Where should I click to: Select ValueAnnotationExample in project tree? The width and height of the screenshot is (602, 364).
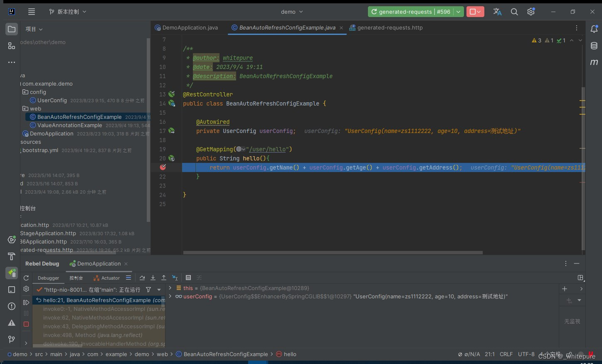(x=69, y=125)
